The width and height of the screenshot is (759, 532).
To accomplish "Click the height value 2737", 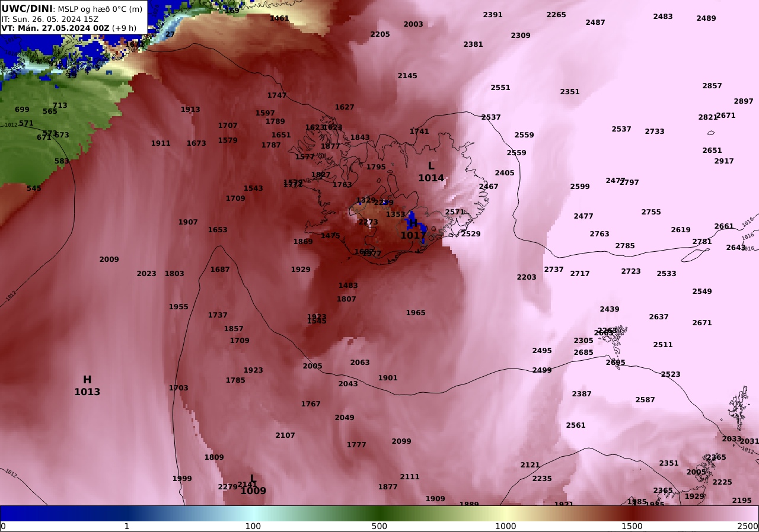I will coord(554,270).
